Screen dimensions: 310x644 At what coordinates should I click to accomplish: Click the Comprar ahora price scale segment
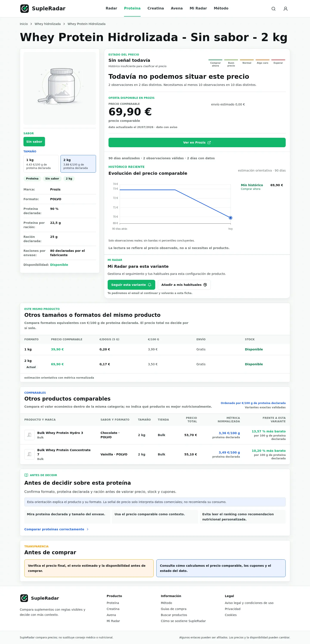coord(215,63)
